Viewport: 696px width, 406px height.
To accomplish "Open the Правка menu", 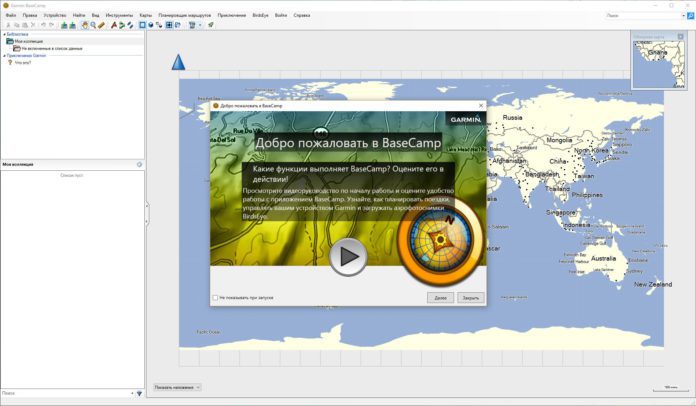I will tap(30, 15).
